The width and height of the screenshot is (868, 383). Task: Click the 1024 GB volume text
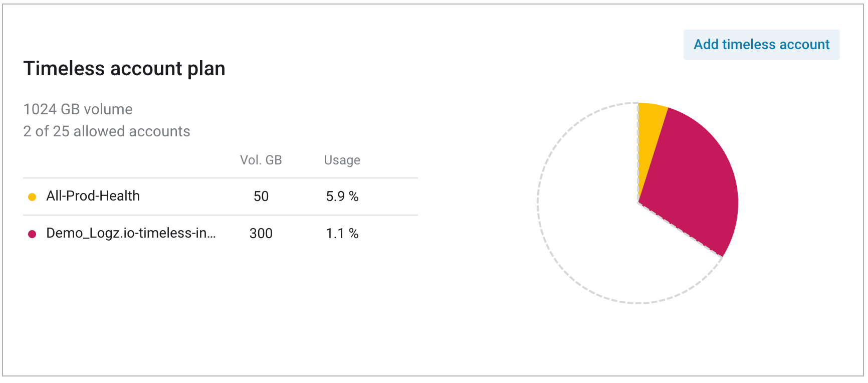pyautogui.click(x=78, y=109)
